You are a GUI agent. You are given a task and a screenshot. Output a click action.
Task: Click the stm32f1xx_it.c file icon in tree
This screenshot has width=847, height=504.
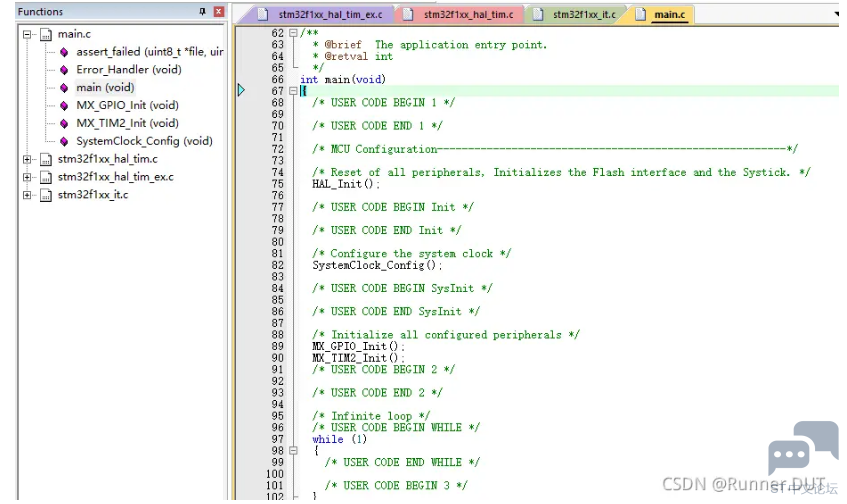coord(46,195)
